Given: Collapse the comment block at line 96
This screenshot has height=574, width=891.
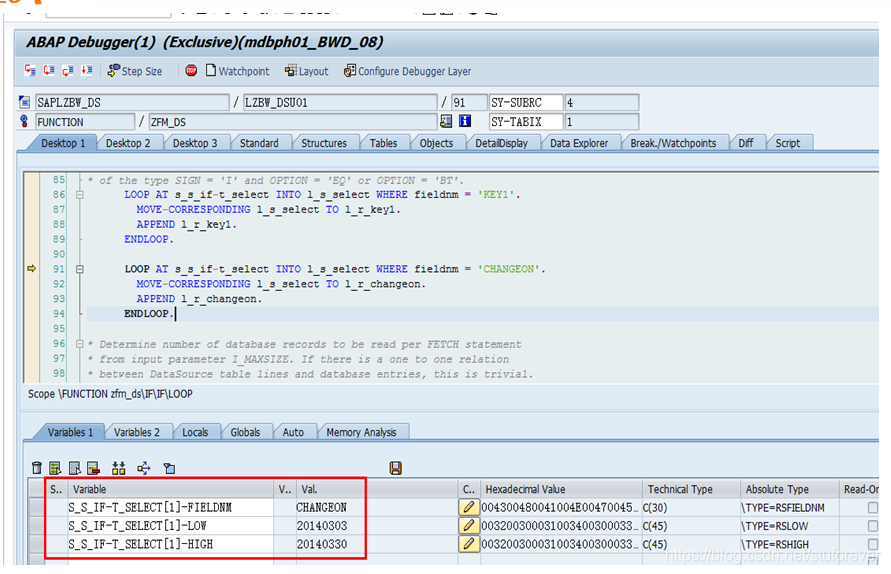Looking at the screenshot, I should tap(80, 344).
